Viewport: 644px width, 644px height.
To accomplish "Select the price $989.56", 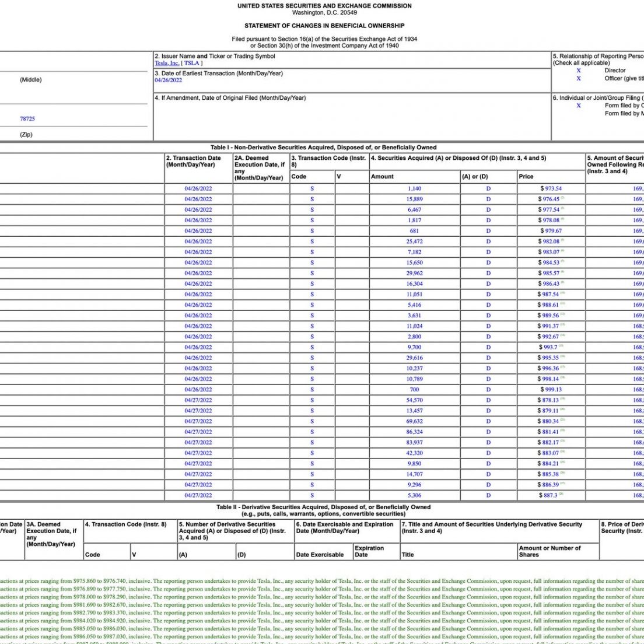I will click(x=549, y=316).
